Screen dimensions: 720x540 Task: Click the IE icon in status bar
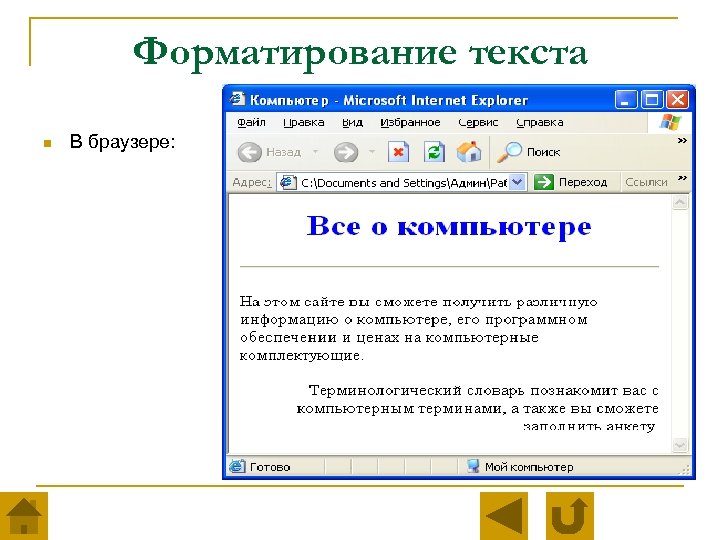(237, 466)
